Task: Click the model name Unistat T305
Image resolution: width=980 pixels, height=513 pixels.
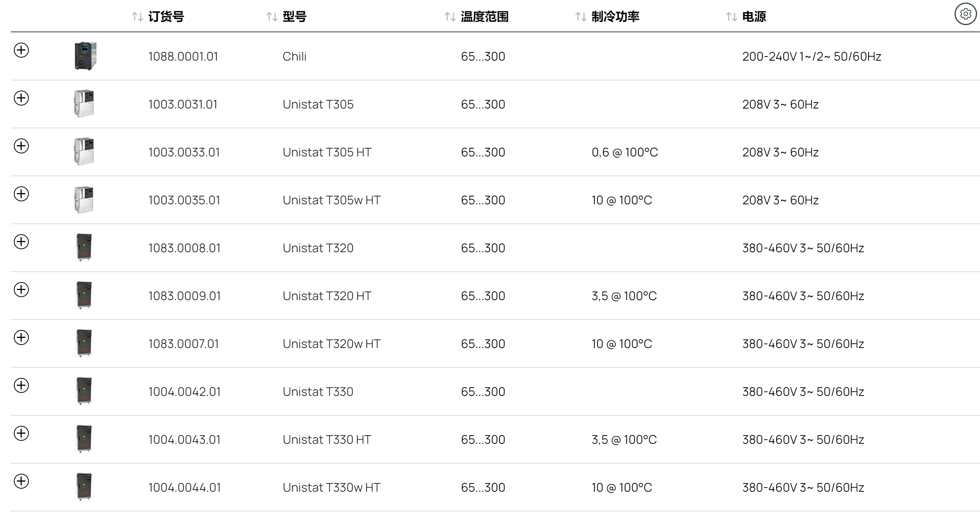Action: coord(318,104)
